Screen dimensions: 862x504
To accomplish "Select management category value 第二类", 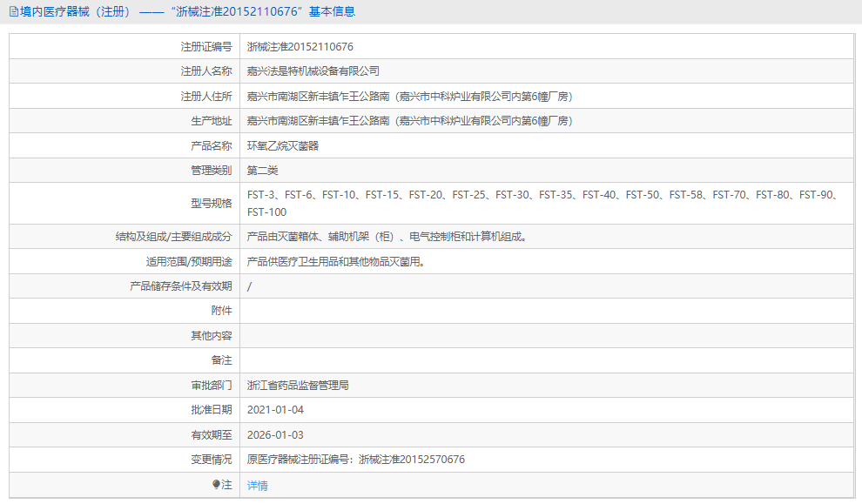I will pos(262,171).
